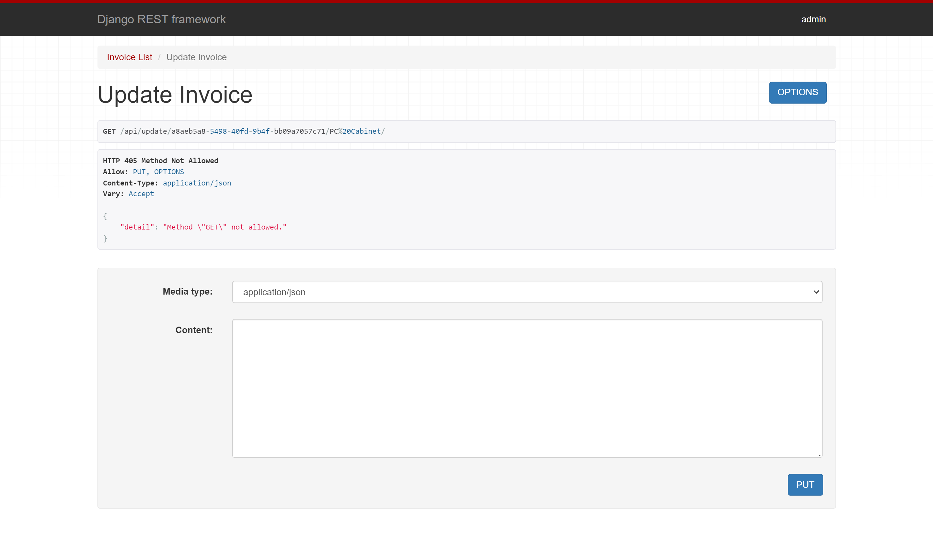The height and width of the screenshot is (560, 933).
Task: Click the Update Invoice breadcrumb item
Action: pyautogui.click(x=196, y=57)
